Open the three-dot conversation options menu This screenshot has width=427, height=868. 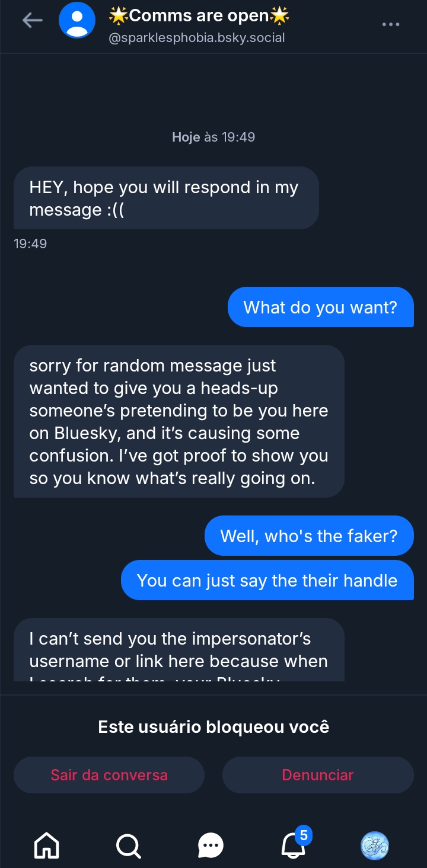391,24
